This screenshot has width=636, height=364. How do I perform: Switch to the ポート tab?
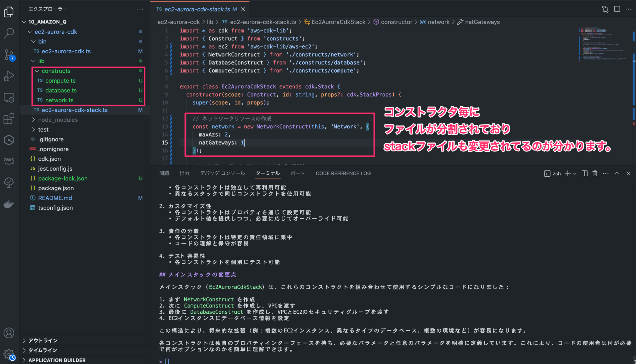pos(297,173)
